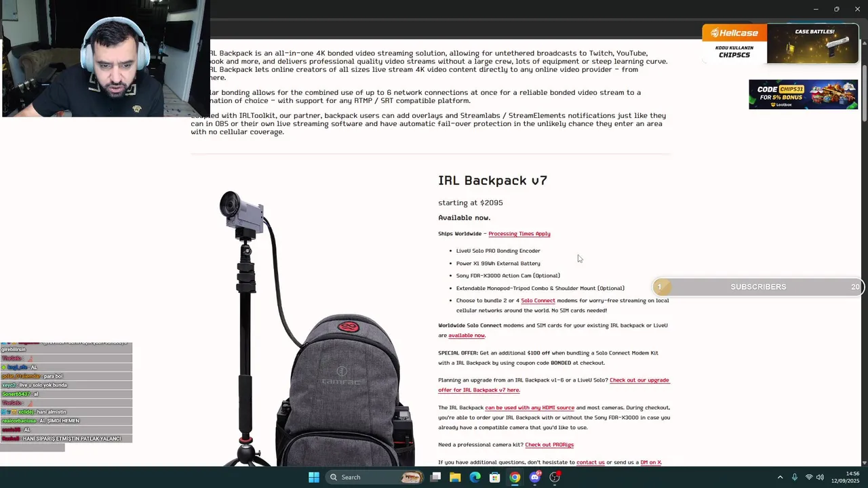The image size is (868, 488).
Task: Click the Check out PRORigs link
Action: coord(549,445)
